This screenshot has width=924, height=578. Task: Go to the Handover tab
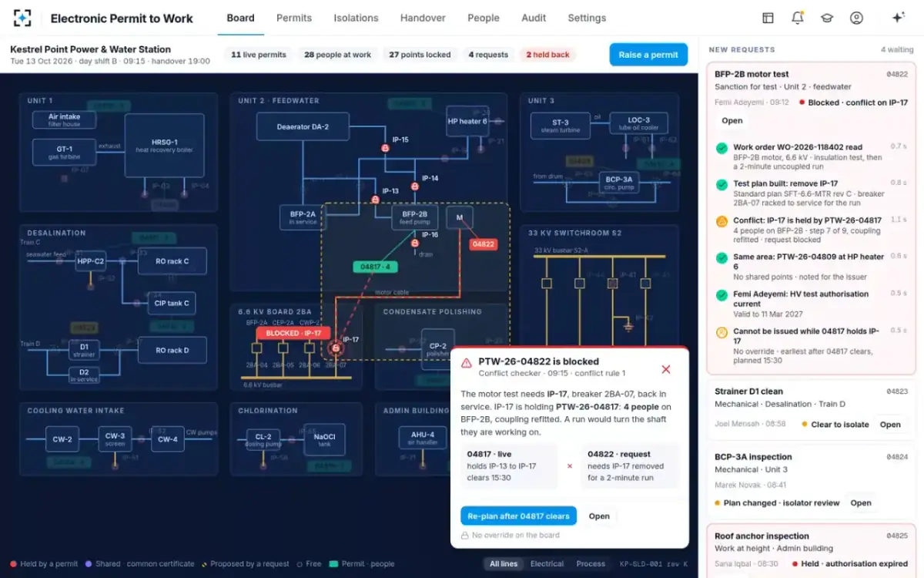click(x=423, y=18)
